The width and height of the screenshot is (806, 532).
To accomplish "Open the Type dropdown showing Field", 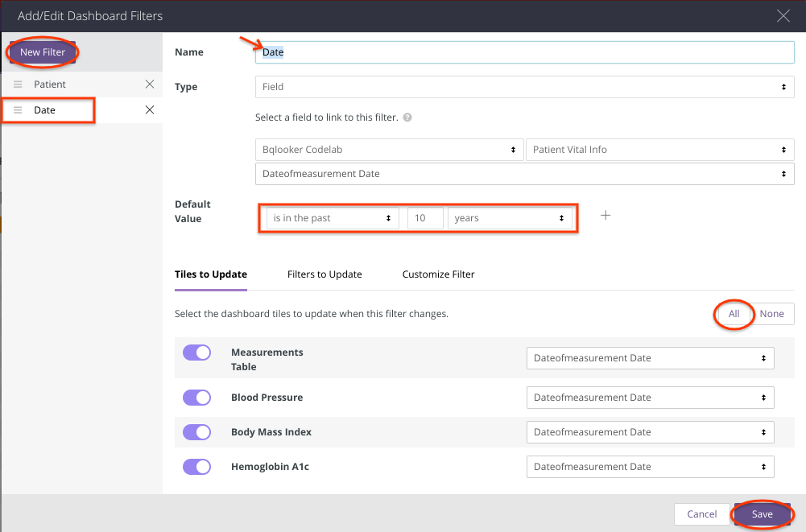I will 524,87.
